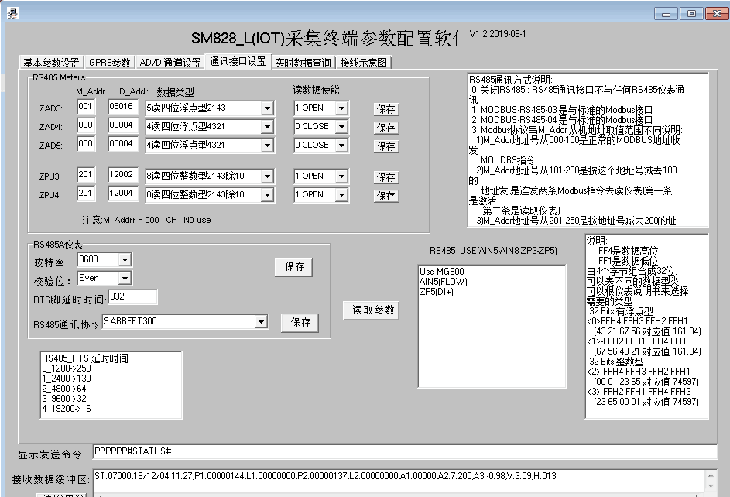
Task: Click the save button for ZADC row
Action: click(x=385, y=108)
